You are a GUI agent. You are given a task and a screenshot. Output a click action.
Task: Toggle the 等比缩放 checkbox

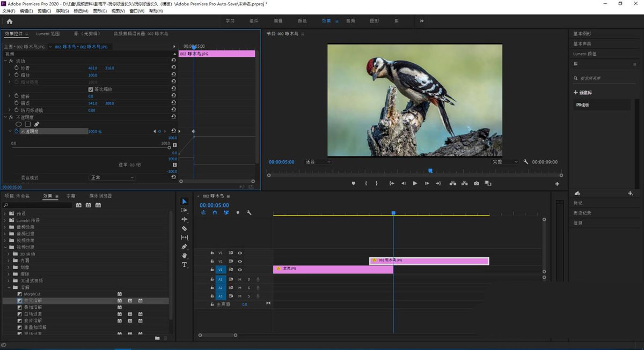[91, 89]
